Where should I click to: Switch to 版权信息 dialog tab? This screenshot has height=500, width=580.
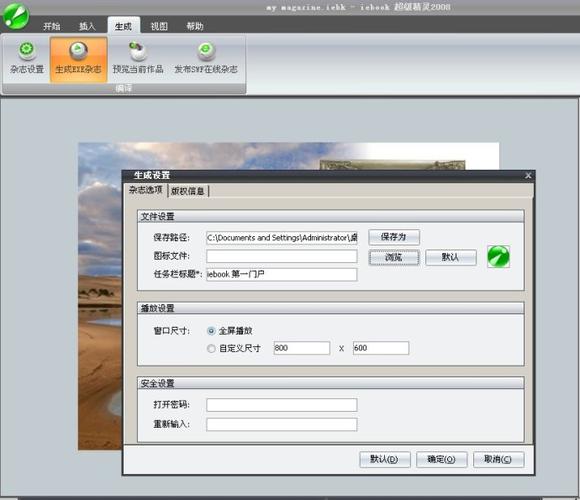click(x=188, y=191)
